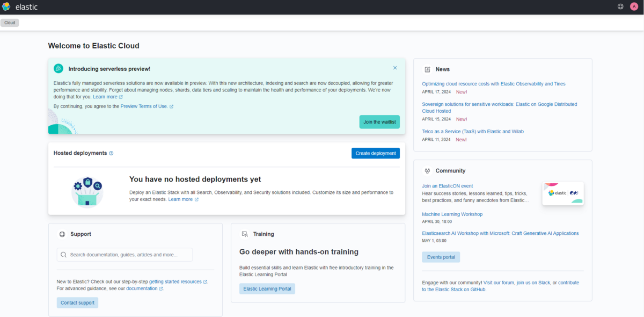
Task: Open getting started resources link
Action: point(178,282)
